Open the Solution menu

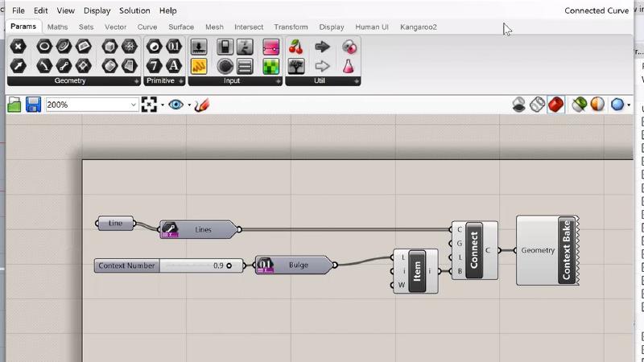point(134,10)
